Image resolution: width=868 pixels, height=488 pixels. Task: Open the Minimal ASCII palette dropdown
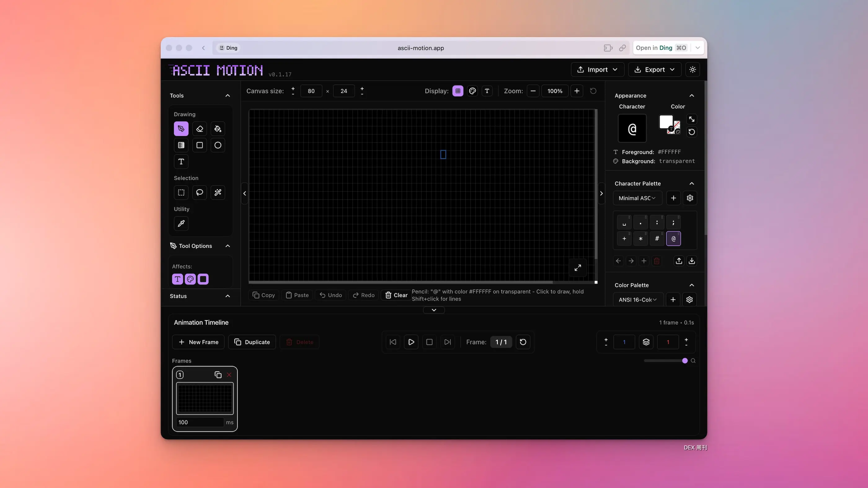tap(637, 198)
